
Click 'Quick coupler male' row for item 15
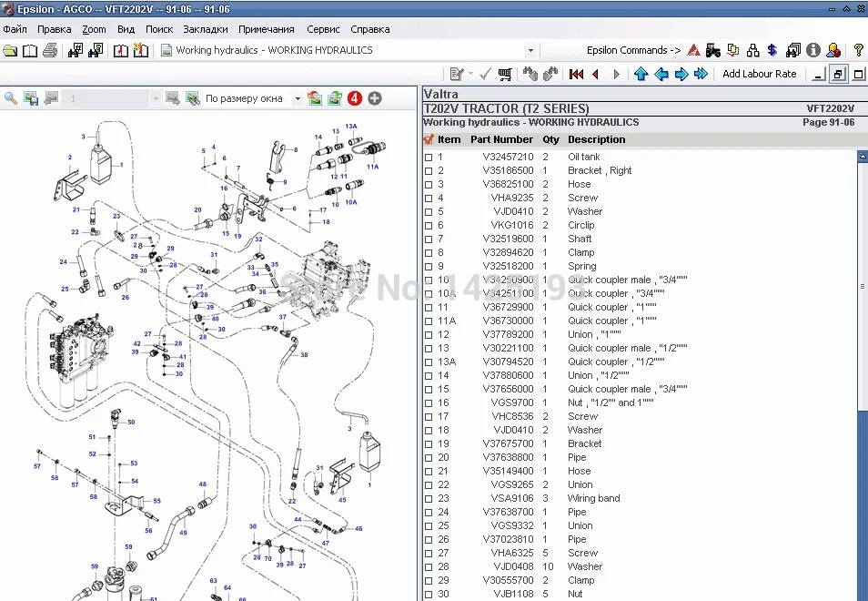[627, 389]
